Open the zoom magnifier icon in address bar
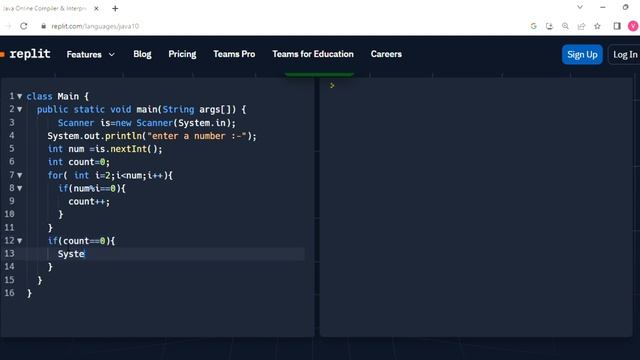 pos(565,26)
